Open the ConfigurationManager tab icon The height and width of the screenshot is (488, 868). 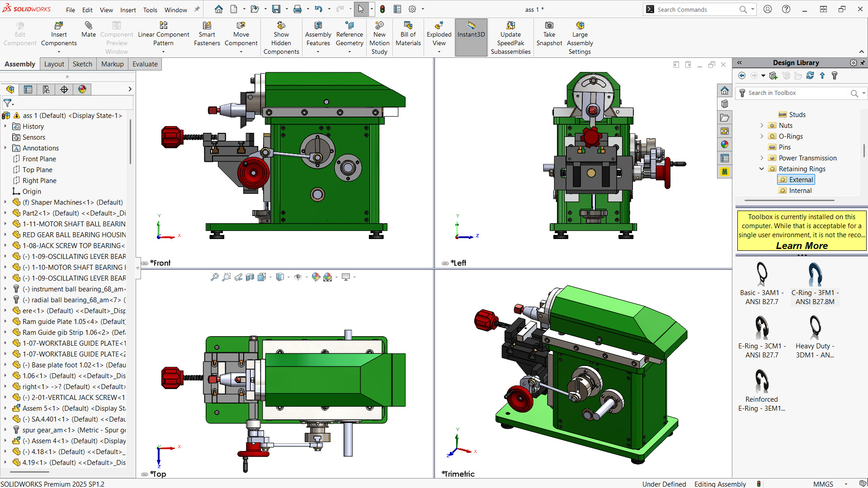46,89
